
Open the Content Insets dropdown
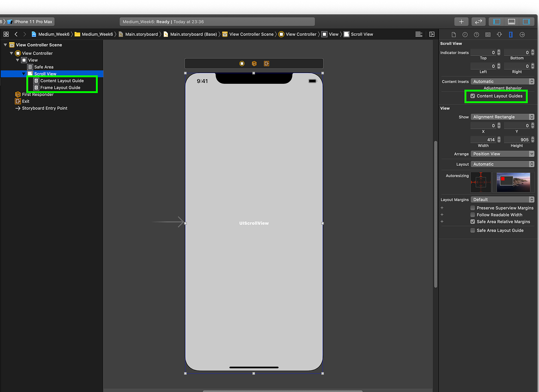pyautogui.click(x=502, y=81)
